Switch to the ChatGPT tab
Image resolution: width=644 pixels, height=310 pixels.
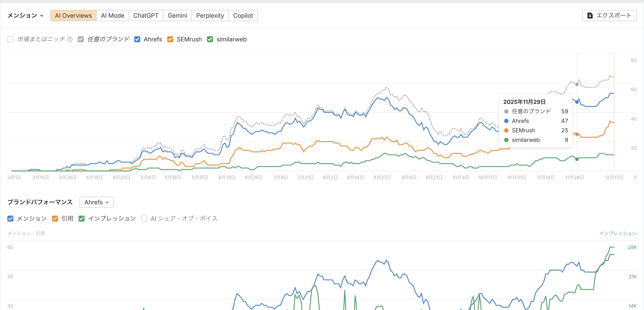pos(146,16)
